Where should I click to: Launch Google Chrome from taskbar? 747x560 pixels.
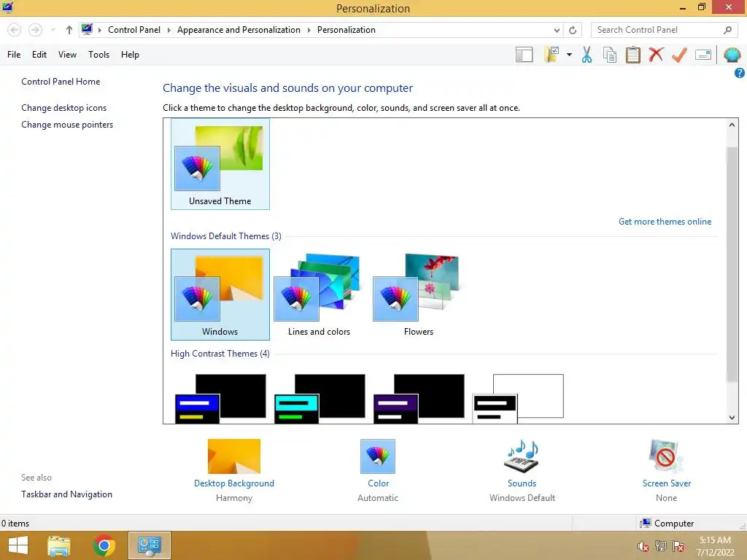coord(104,545)
